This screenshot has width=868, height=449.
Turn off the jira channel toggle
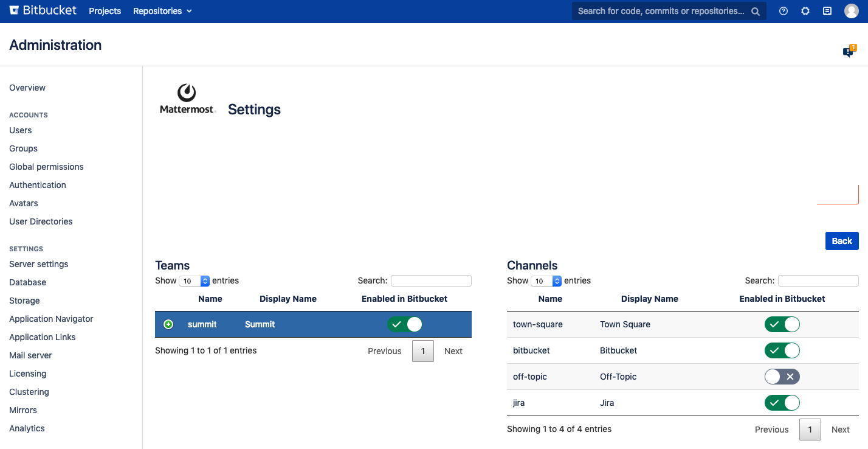tap(782, 403)
